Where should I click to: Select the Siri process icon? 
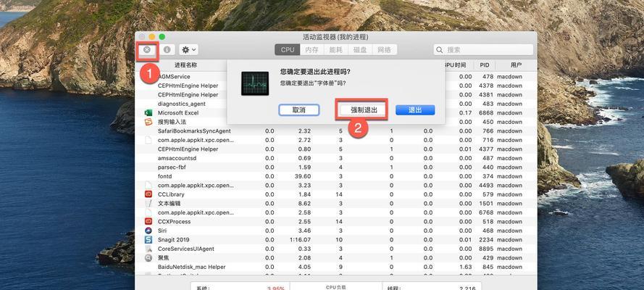tap(149, 231)
